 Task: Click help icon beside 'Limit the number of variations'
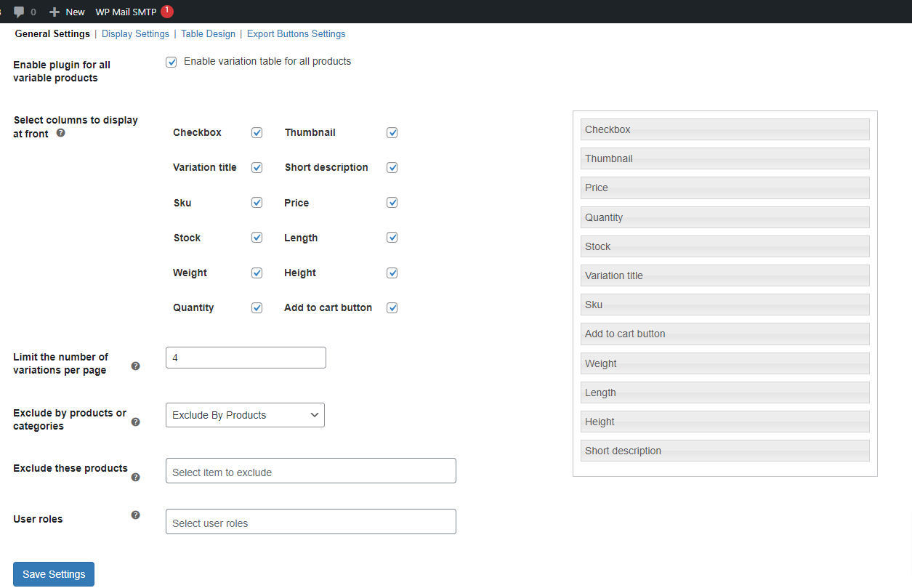[136, 366]
